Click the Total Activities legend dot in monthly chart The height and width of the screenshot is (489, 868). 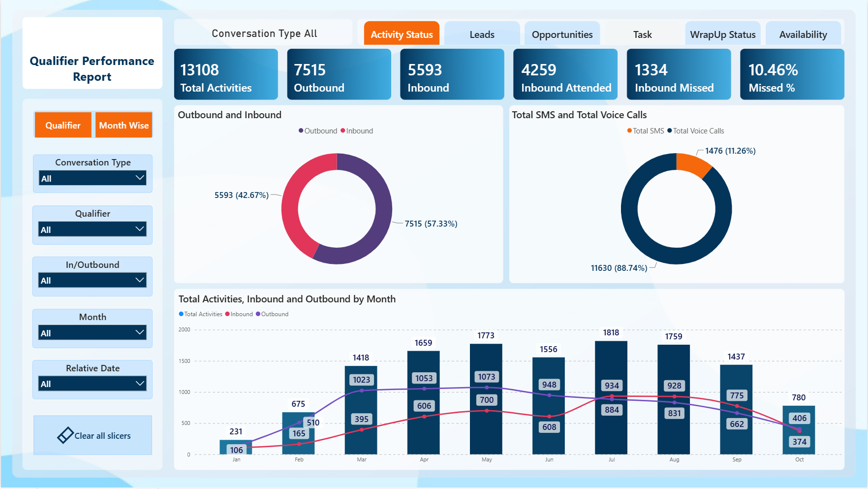(x=181, y=314)
